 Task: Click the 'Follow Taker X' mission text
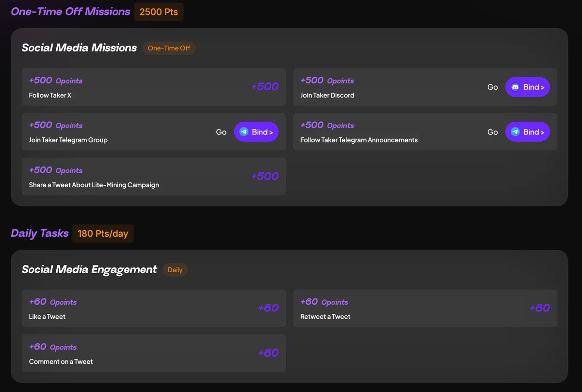(50, 96)
